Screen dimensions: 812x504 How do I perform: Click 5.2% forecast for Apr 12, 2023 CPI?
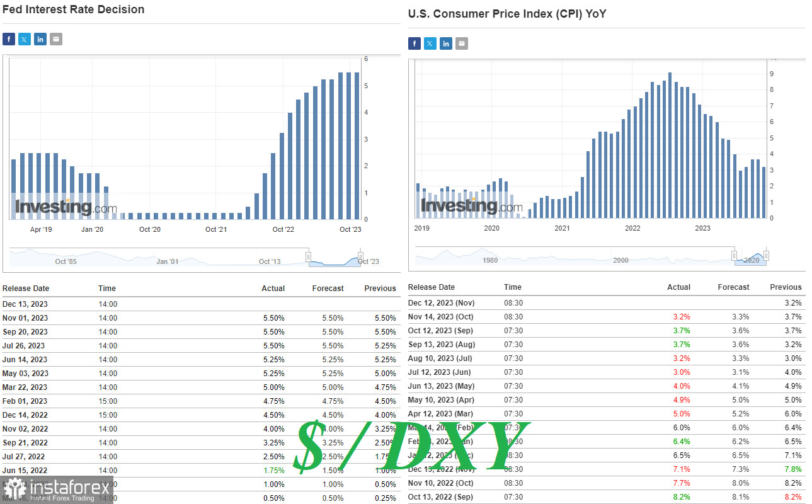click(x=741, y=414)
